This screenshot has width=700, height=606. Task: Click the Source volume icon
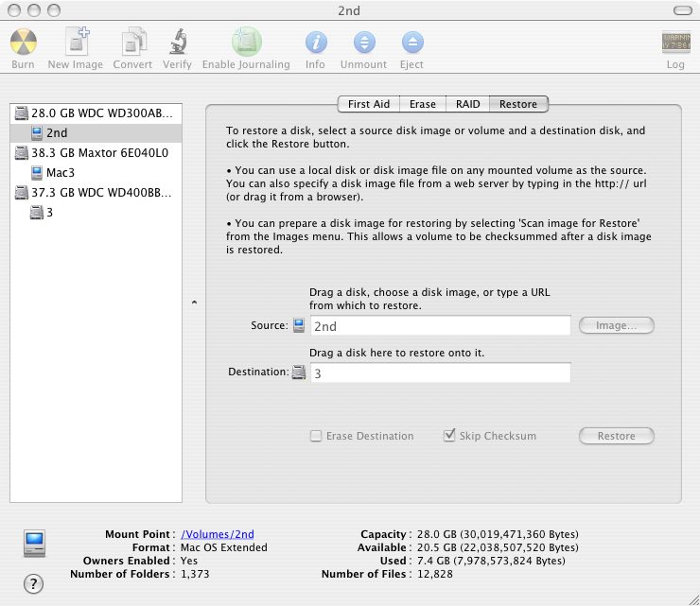click(299, 325)
